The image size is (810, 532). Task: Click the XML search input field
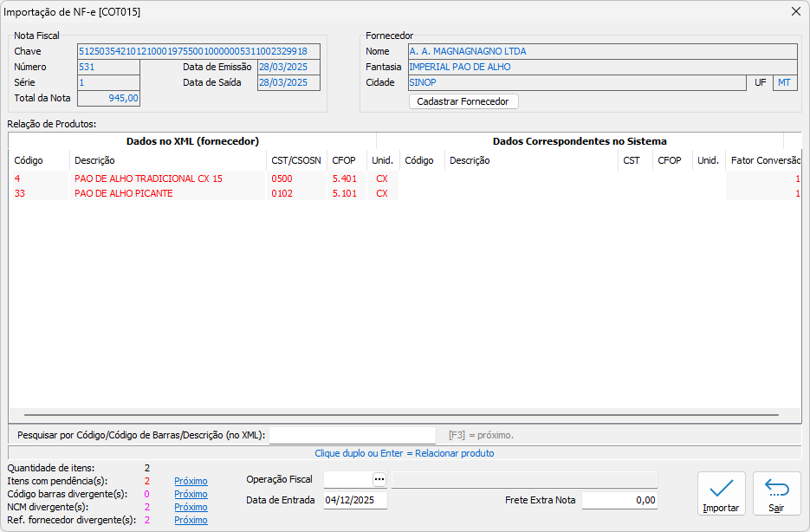352,435
